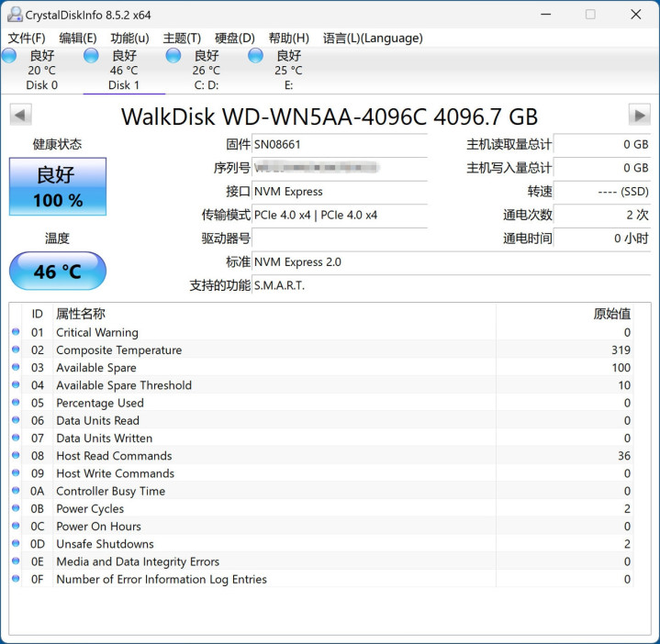Image resolution: width=660 pixels, height=644 pixels.
Task: Click raw value 36 for Host Read Commands
Action: pyautogui.click(x=624, y=456)
